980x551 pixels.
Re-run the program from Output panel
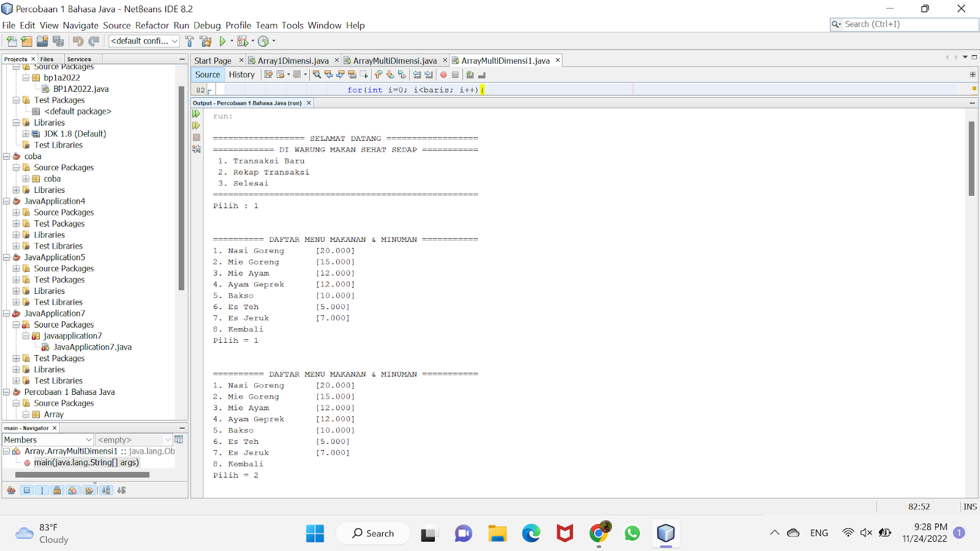pyautogui.click(x=197, y=114)
